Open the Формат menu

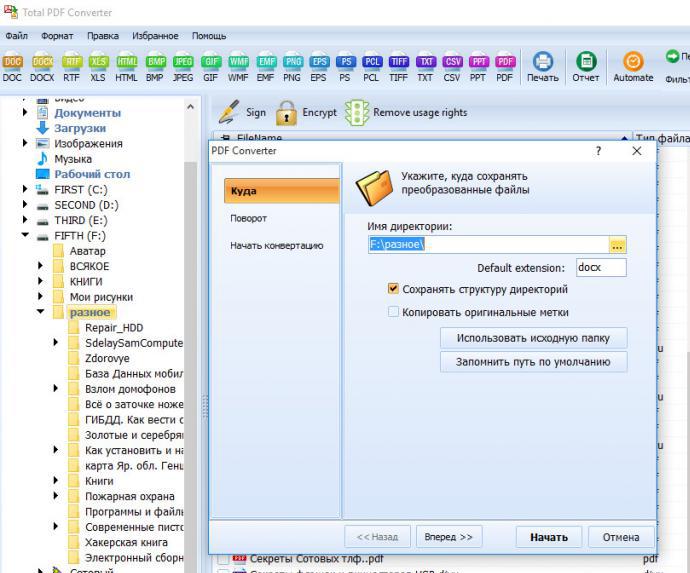coord(56,36)
